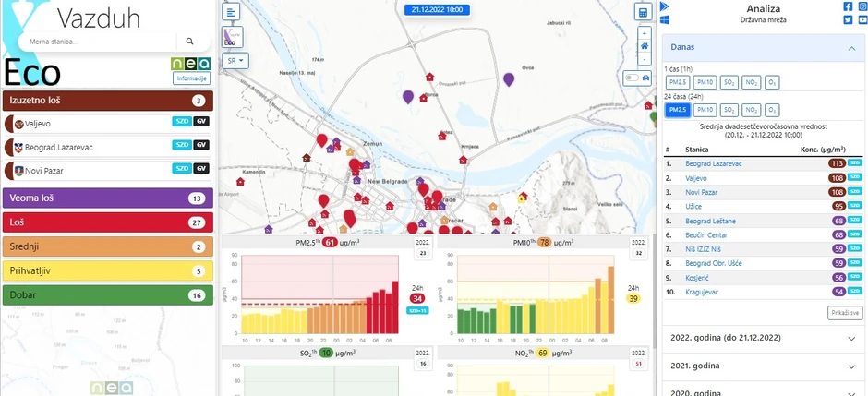Select 1h SO2 pollutant filter
Viewport: 868px width, 396px height.
[729, 83]
